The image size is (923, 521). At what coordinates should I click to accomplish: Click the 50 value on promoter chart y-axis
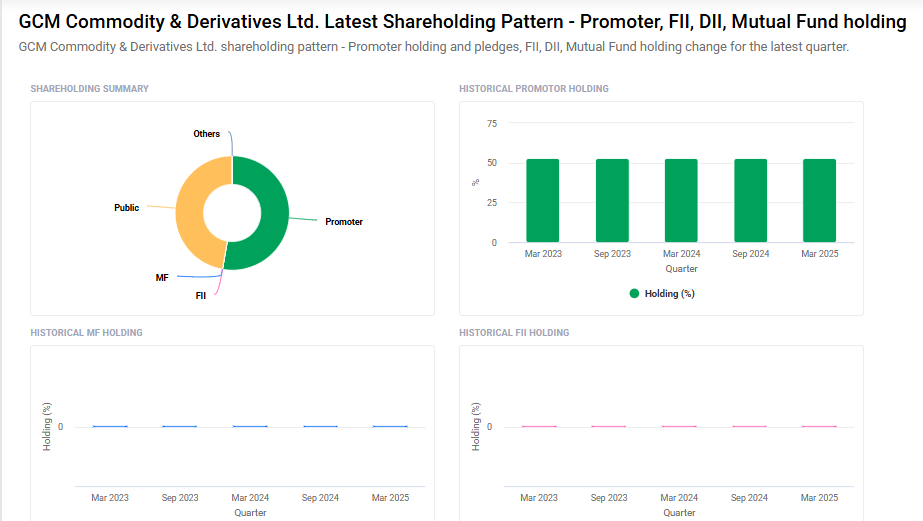[492, 163]
